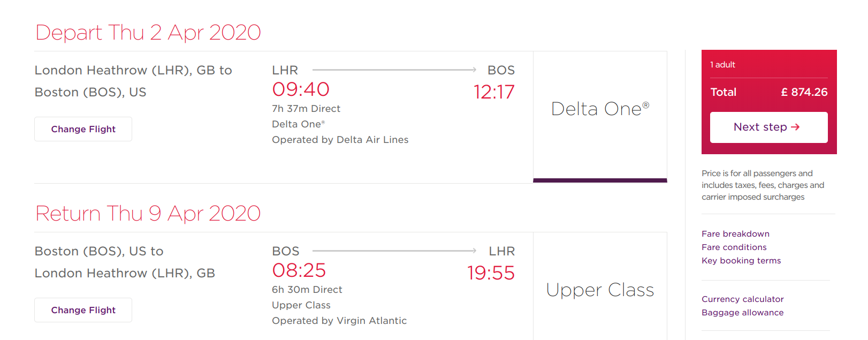Select the Delta One cabin cell

[600, 109]
